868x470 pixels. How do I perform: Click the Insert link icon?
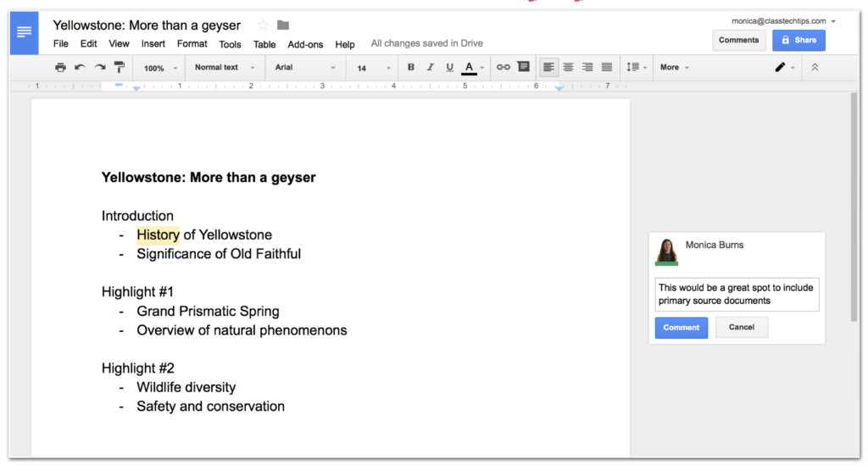coord(504,68)
